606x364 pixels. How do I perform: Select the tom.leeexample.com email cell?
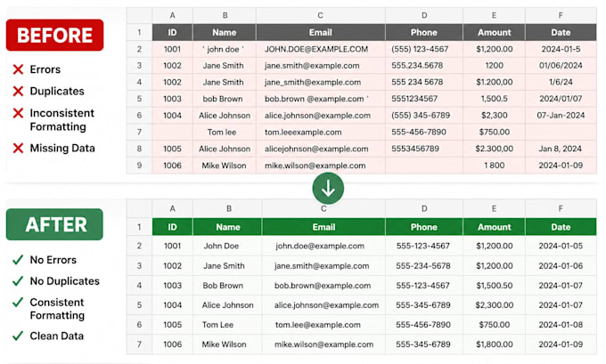click(x=321, y=133)
